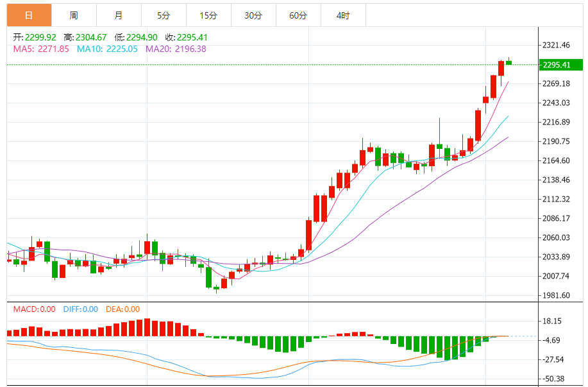Screen dimensions: 588x387
Task: Click the -50.38 MACD axis label
Action: (553, 379)
